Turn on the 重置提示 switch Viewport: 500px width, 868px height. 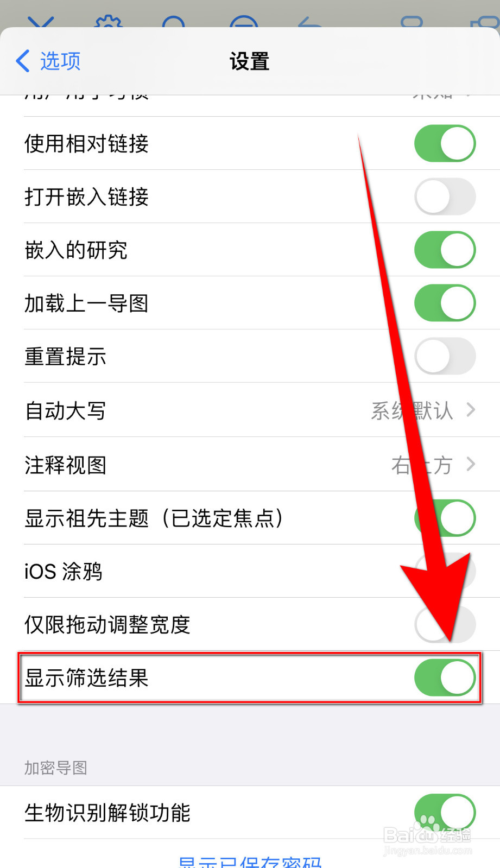click(x=445, y=356)
